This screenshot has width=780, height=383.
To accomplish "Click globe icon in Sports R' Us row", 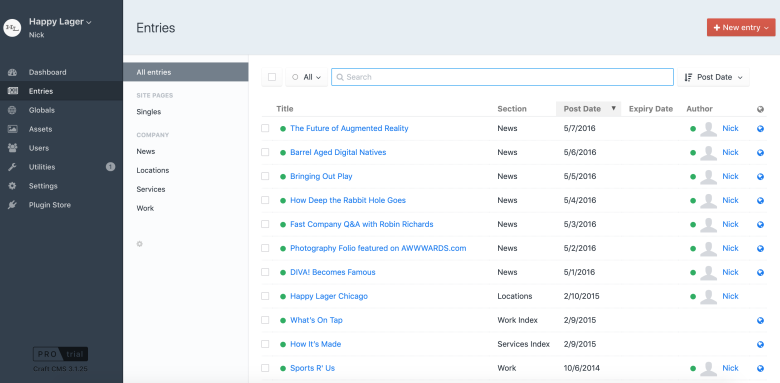I will [760, 368].
